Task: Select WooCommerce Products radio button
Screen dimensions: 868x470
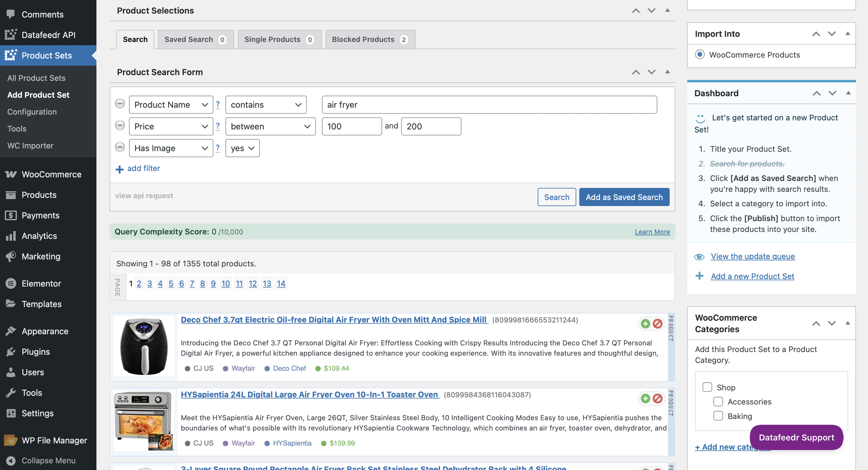Action: pos(700,54)
